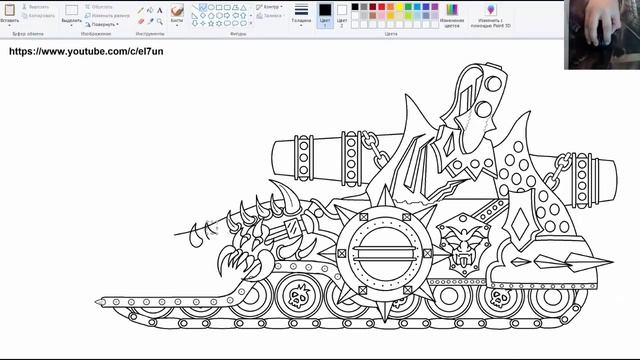Choose the Rounded rectangular callout shape
The height and width of the screenshot is (360, 640).
click(x=227, y=23)
